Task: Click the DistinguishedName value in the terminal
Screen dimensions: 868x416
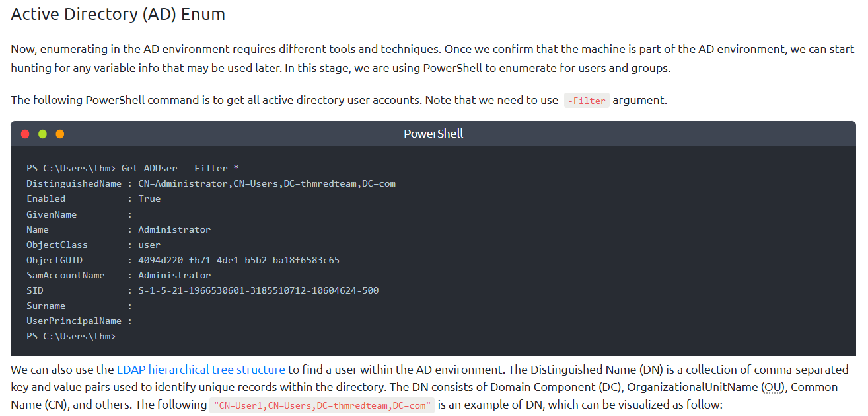Action: 266,183
